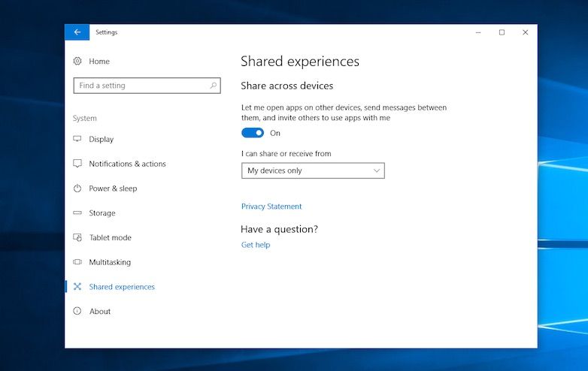Image resolution: width=588 pixels, height=371 pixels.
Task: Open the Power & sleep section
Action: tap(113, 189)
